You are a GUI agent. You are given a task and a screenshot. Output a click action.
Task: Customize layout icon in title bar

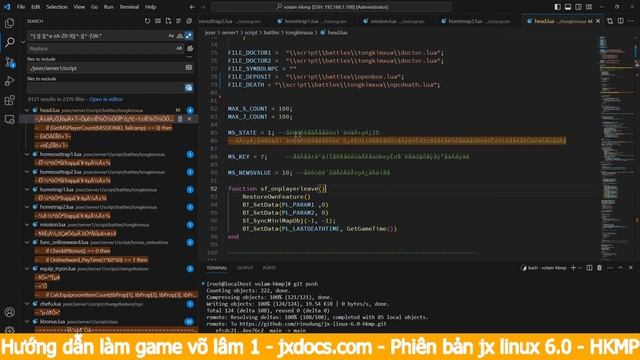click(x=589, y=7)
